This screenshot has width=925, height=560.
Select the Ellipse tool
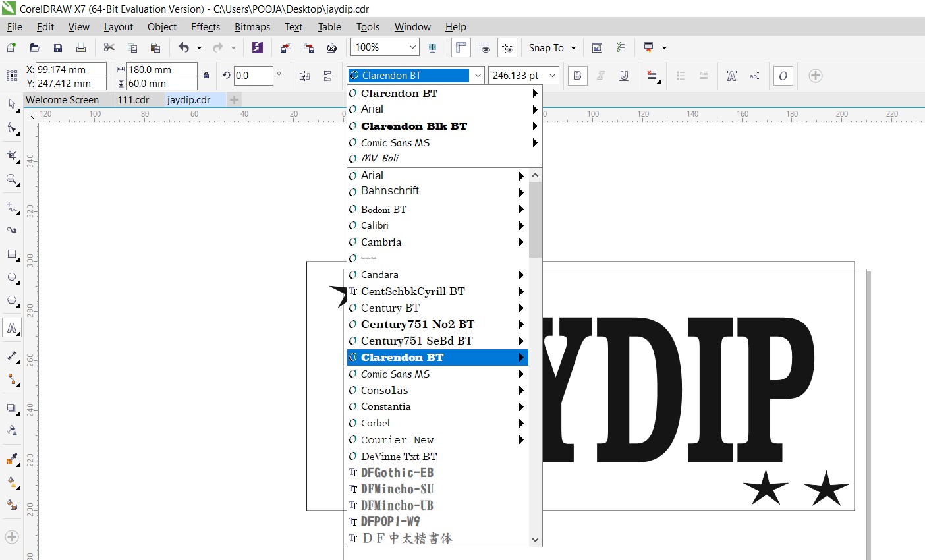tap(12, 277)
